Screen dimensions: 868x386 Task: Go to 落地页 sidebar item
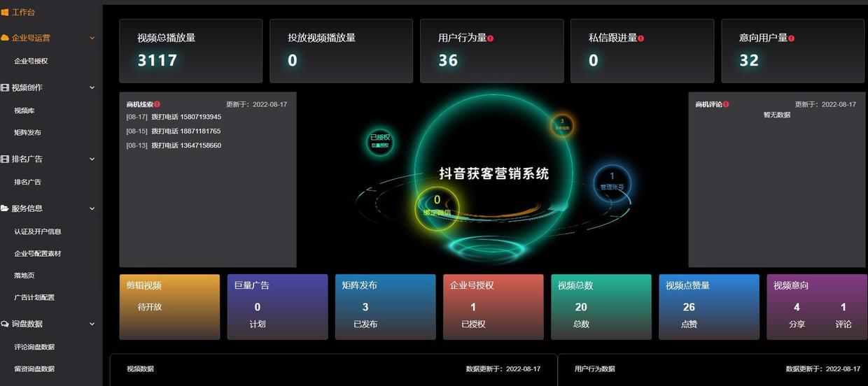point(24,276)
